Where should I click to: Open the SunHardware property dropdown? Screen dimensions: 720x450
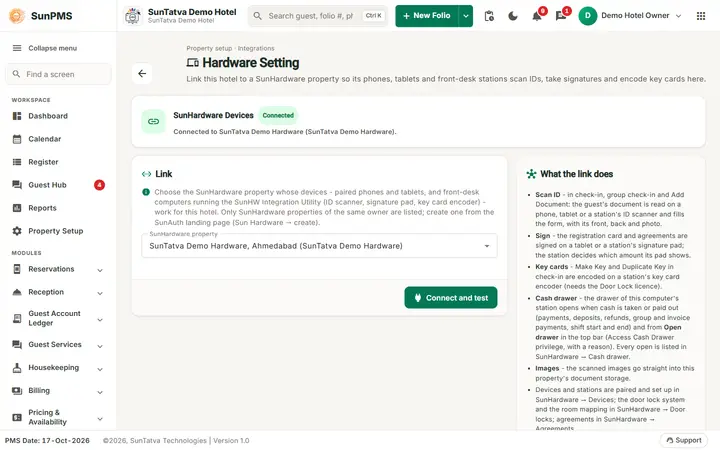pos(319,246)
